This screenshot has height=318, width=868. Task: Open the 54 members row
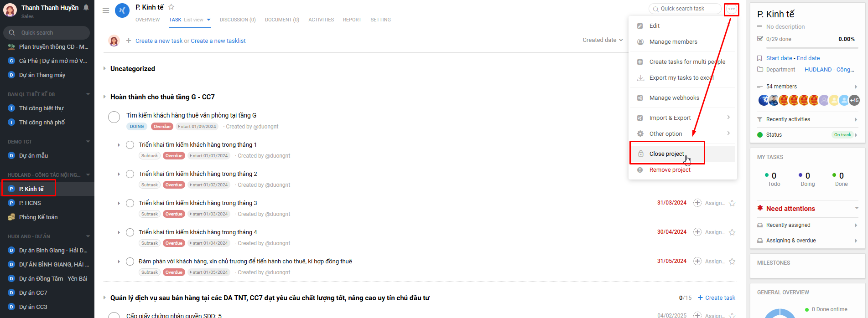(807, 87)
